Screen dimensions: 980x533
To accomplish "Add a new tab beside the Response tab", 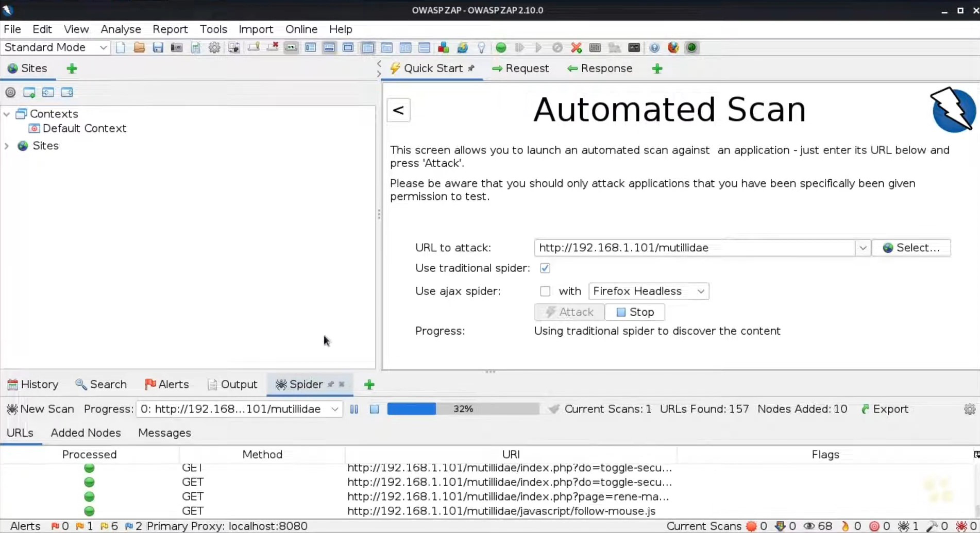I will (x=657, y=68).
